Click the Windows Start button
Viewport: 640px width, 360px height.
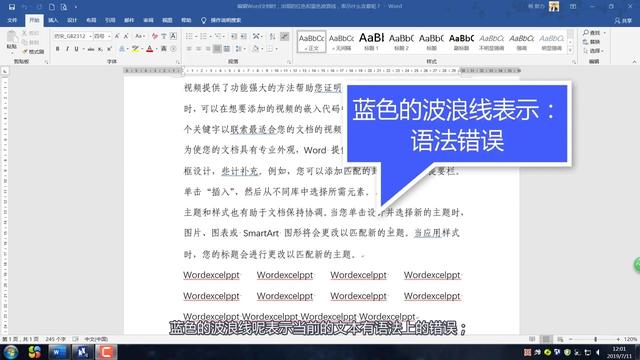pyautogui.click(x=10, y=352)
